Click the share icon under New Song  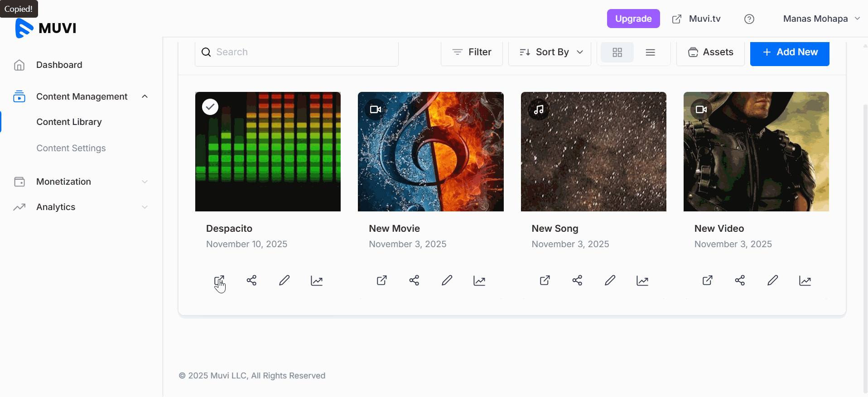(577, 281)
